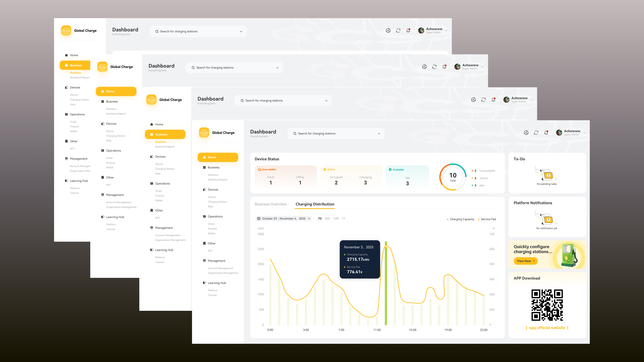Screen dimensions: 644x362
Task: Click the Business icon in front window sidebar
Action: click(x=204, y=167)
